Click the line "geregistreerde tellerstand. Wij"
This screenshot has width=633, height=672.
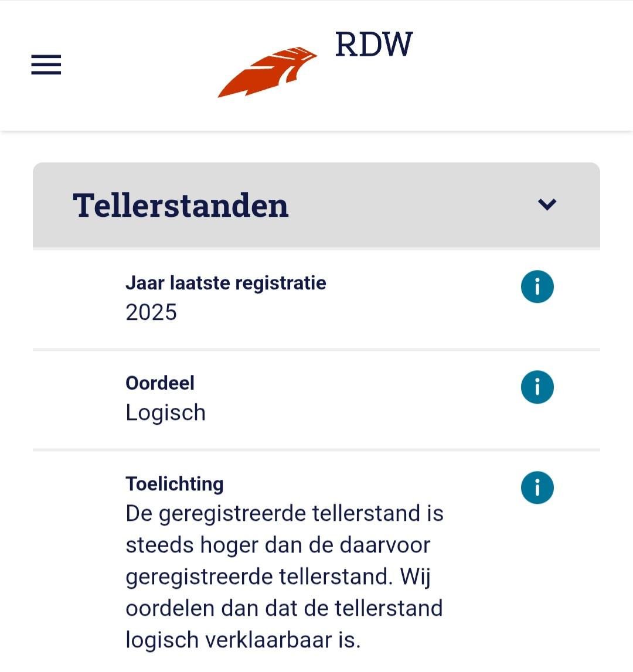(278, 577)
